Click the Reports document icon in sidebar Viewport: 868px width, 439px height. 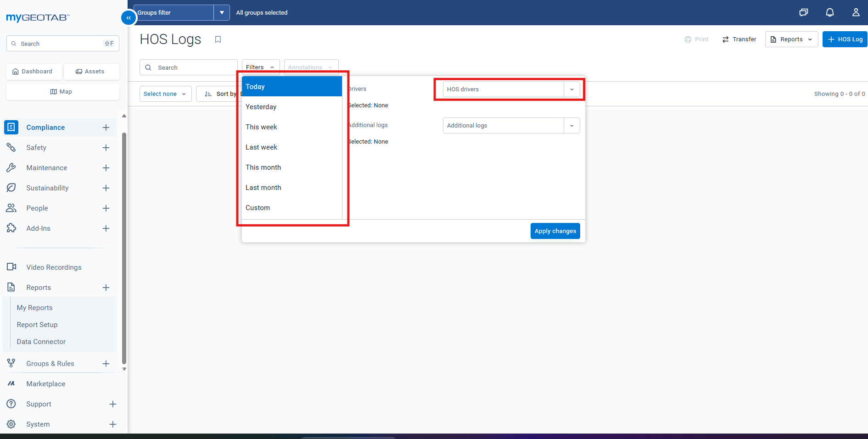point(11,287)
